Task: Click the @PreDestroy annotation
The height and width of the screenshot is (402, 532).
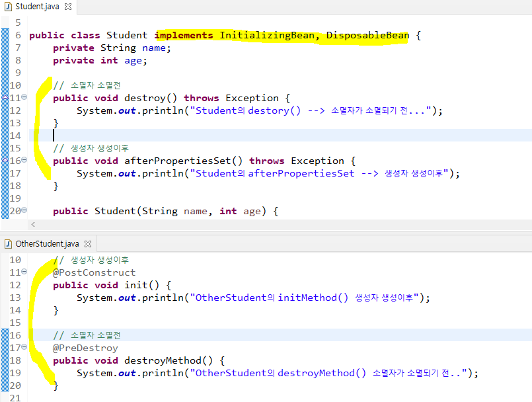Action: point(85,348)
